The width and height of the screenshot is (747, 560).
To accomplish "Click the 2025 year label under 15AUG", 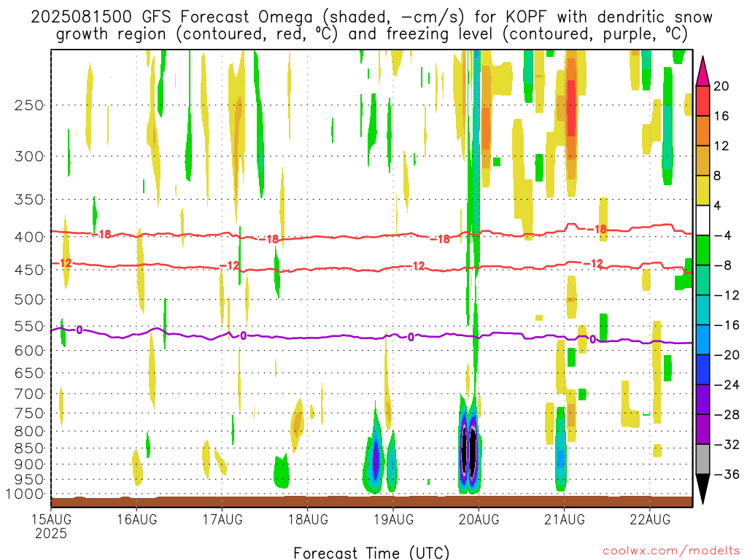I will pos(51,533).
